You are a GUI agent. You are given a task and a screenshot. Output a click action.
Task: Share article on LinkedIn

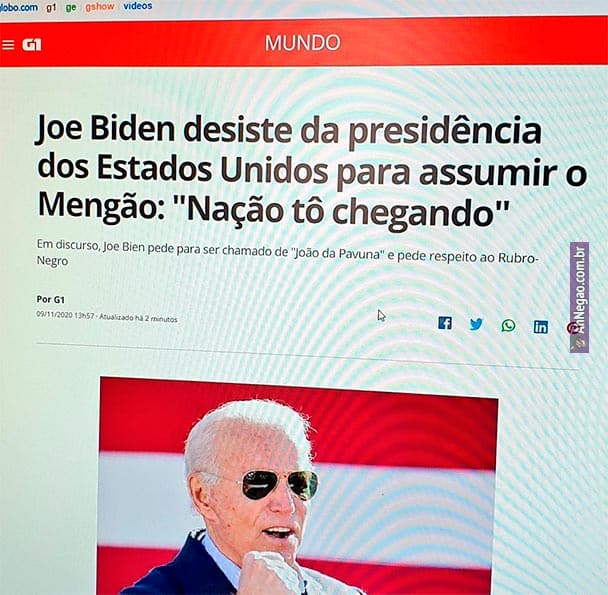541,327
